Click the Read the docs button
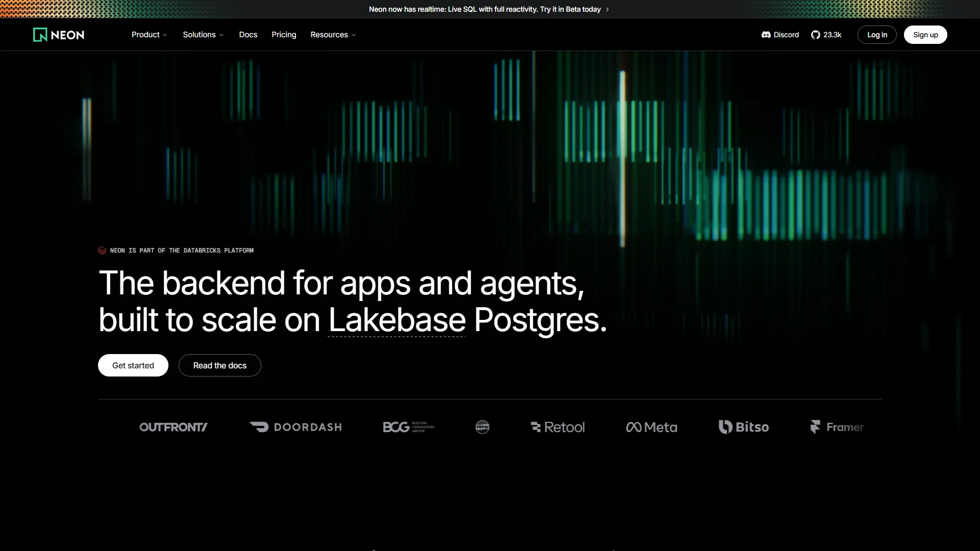Screen dimensions: 980x551 point(220,365)
